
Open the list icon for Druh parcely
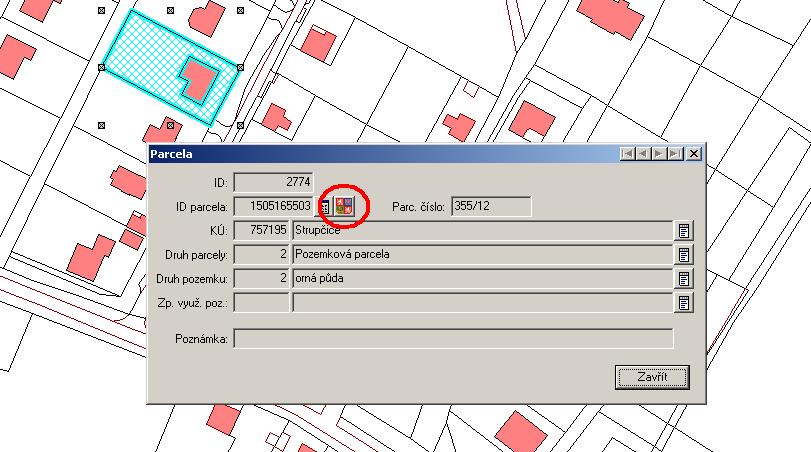pos(684,254)
